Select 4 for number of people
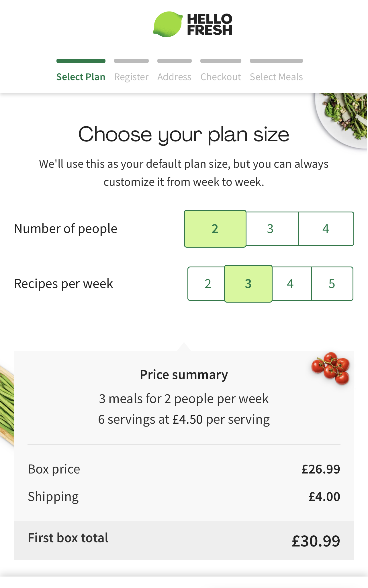Viewport: 368px width, 588px height. coord(326,229)
